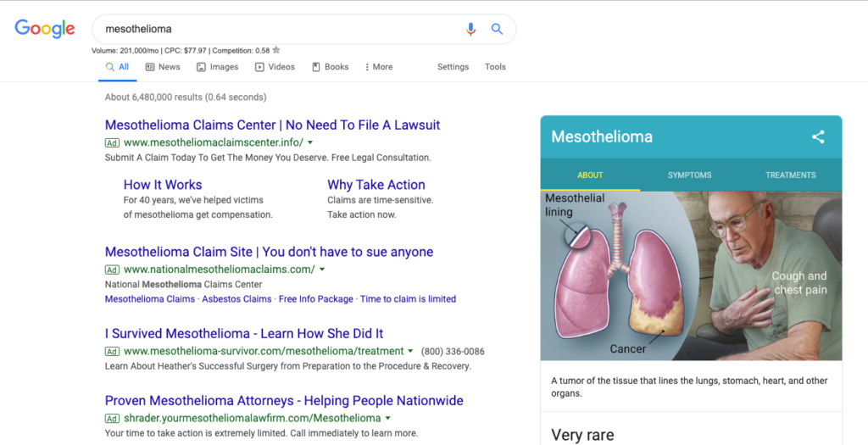Open the TREATMENTS tab in knowledge panel

pos(791,175)
